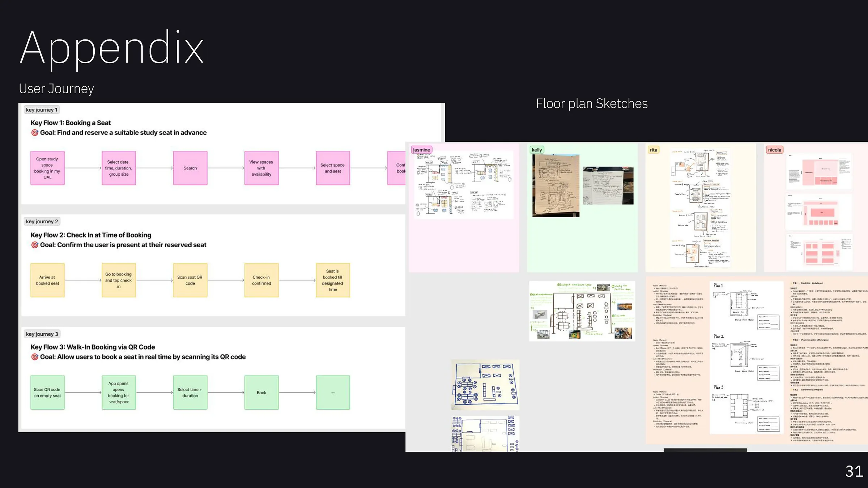Click the 'Select time + duration' box

click(x=190, y=393)
